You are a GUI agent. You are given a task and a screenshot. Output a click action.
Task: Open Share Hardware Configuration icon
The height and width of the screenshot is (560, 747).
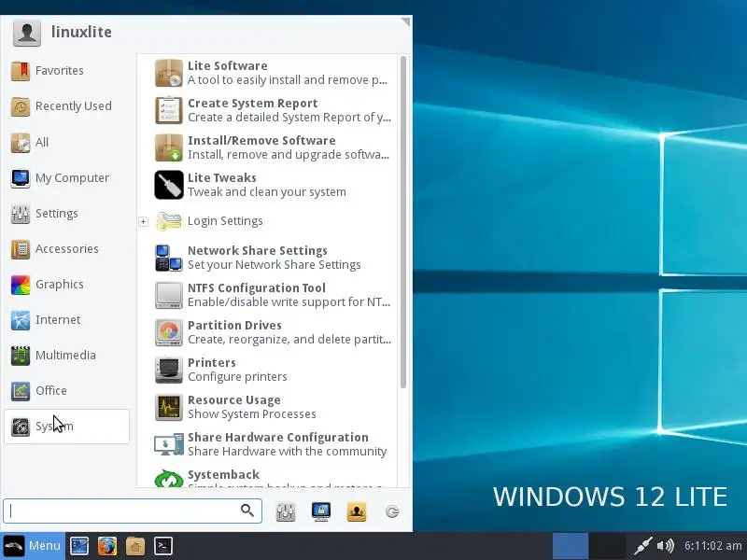tap(169, 444)
